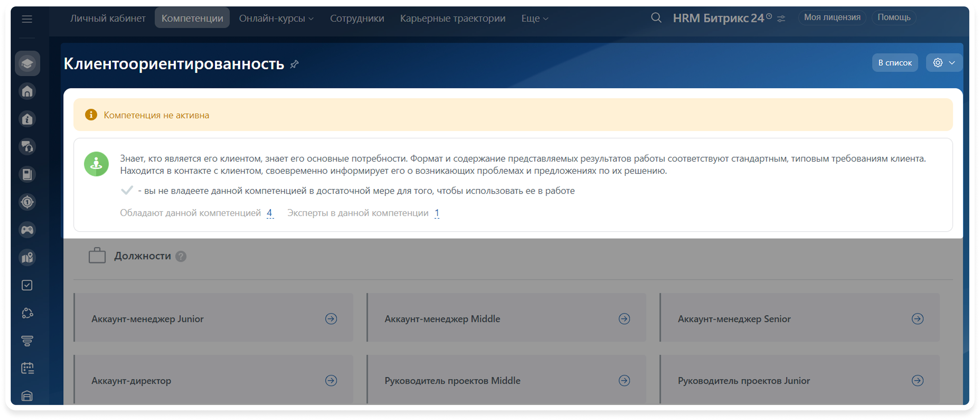Open Карьерные траектории tab
This screenshot has width=980, height=420.
[x=452, y=18]
